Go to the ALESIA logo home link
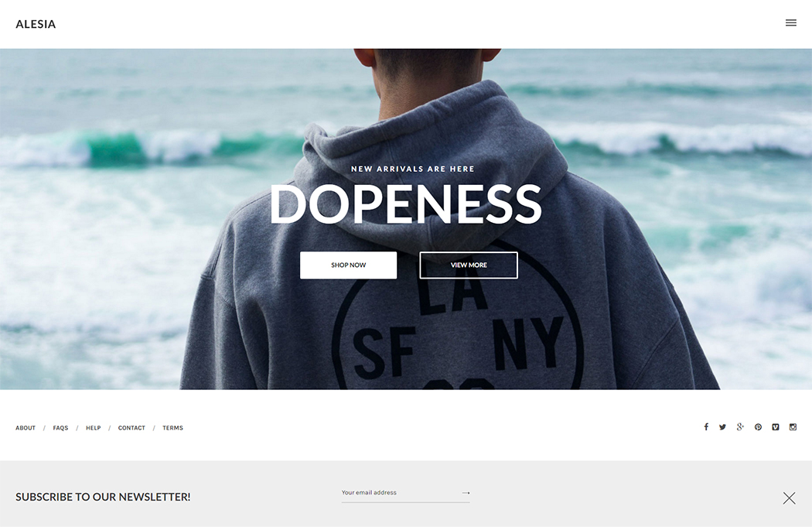The width and height of the screenshot is (812, 527). [x=36, y=24]
